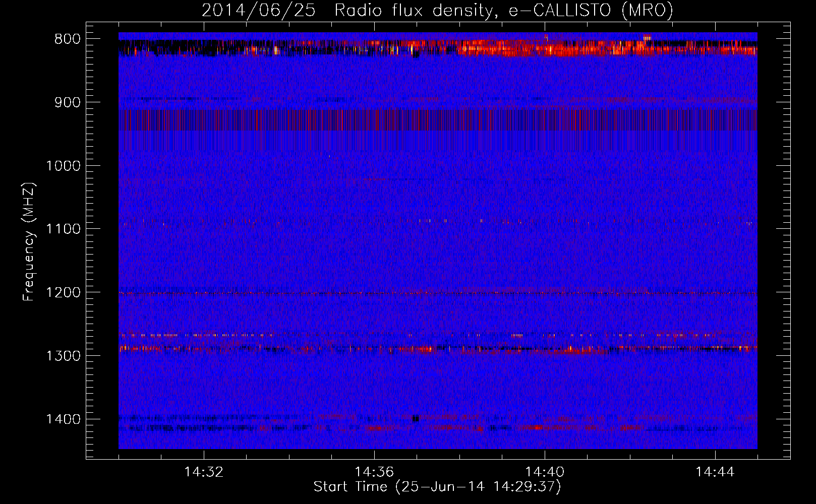Click the 1200 frequency tick label
The image size is (816, 504).
pyautogui.click(x=63, y=292)
